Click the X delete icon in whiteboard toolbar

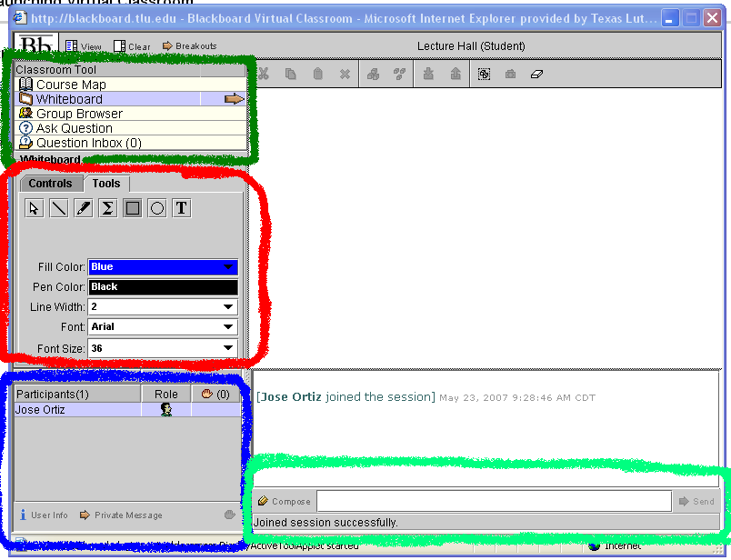345,75
